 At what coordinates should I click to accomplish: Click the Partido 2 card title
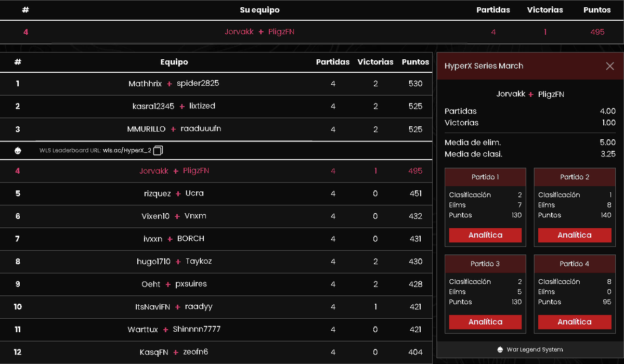[x=575, y=177]
